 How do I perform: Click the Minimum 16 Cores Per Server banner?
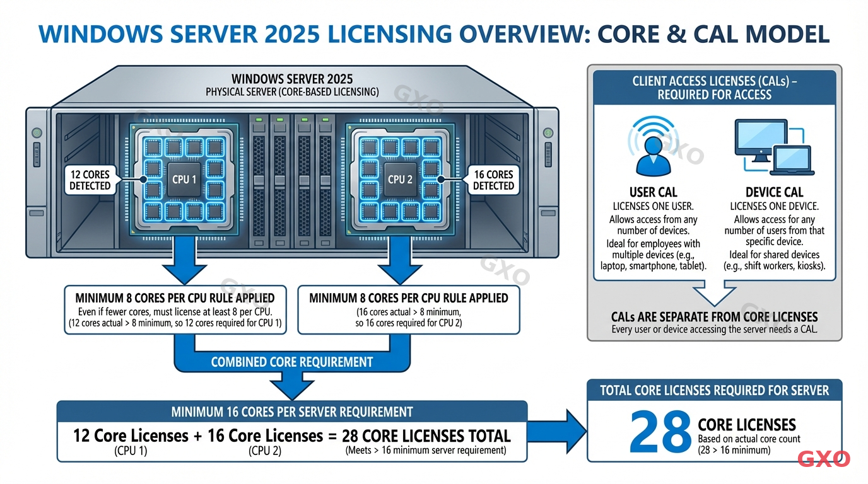pyautogui.click(x=291, y=411)
